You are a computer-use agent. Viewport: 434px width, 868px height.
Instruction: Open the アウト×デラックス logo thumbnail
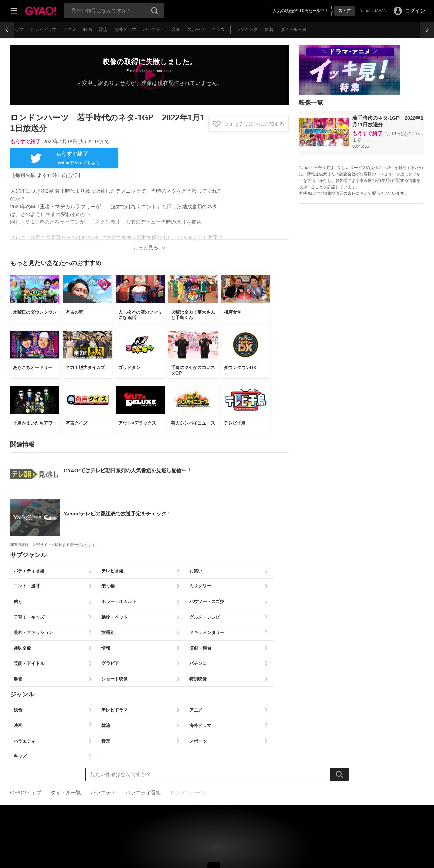pyautogui.click(x=140, y=400)
